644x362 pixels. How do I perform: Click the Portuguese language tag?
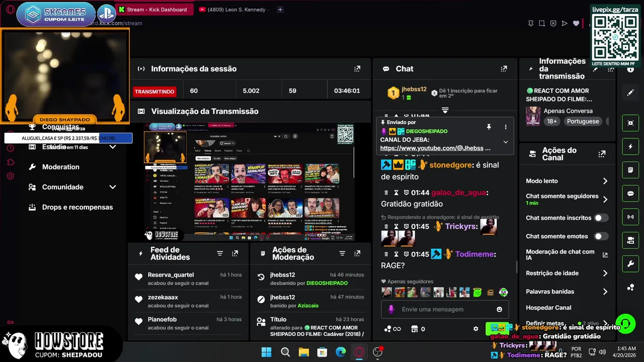(583, 121)
